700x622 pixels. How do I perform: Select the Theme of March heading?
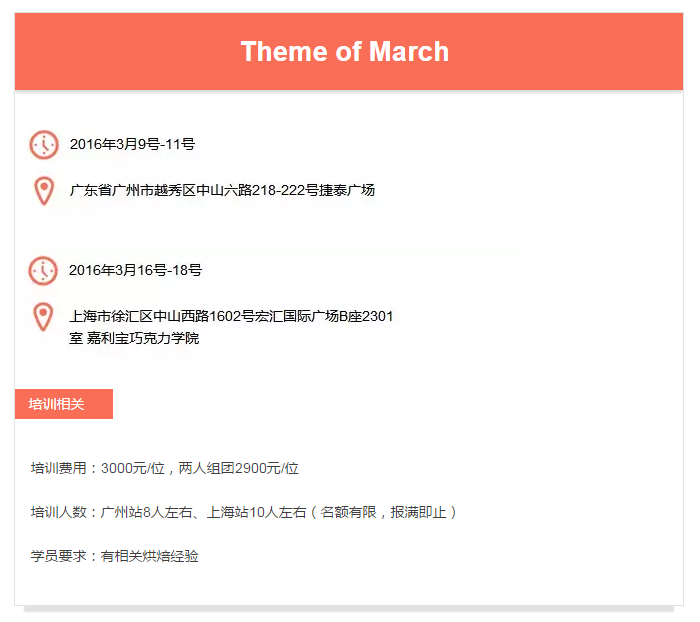pyautogui.click(x=345, y=51)
